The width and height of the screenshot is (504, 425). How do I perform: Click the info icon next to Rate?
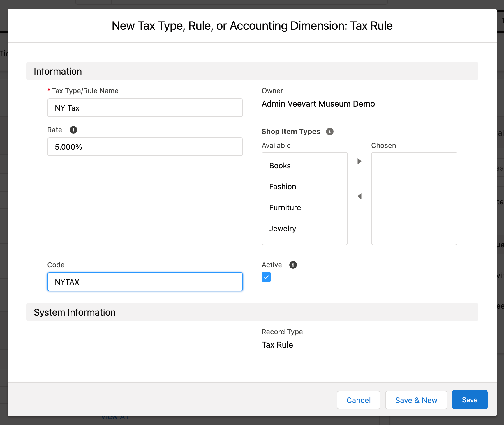pos(73,130)
